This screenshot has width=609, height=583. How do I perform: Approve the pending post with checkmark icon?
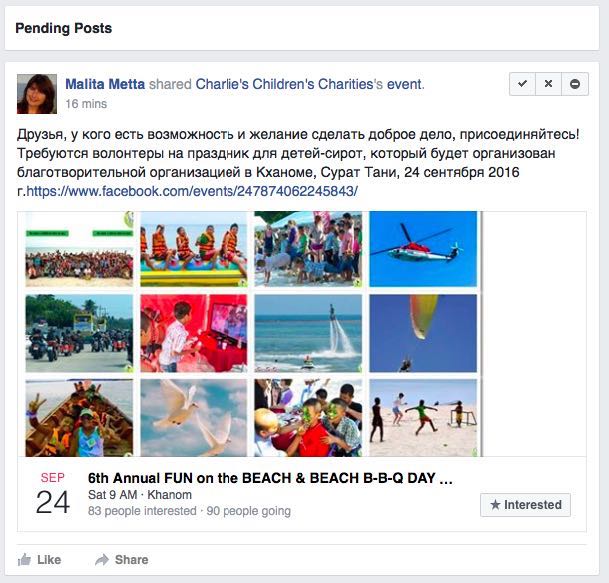[522, 84]
